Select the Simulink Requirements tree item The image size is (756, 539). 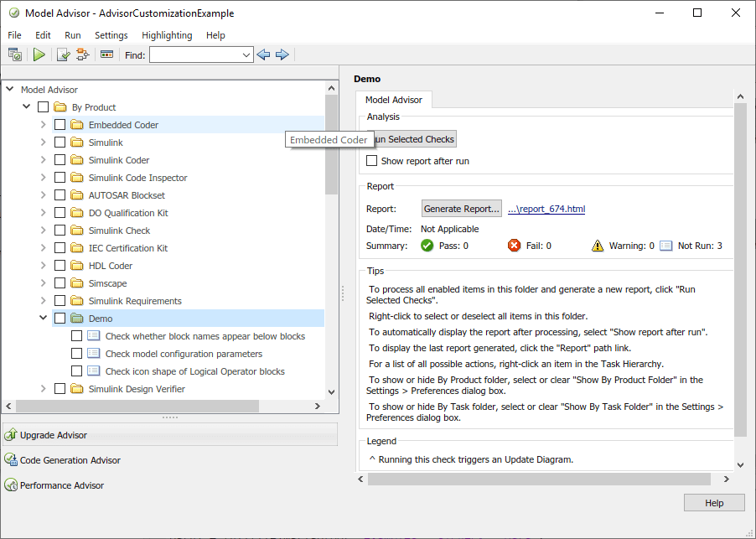click(x=135, y=301)
